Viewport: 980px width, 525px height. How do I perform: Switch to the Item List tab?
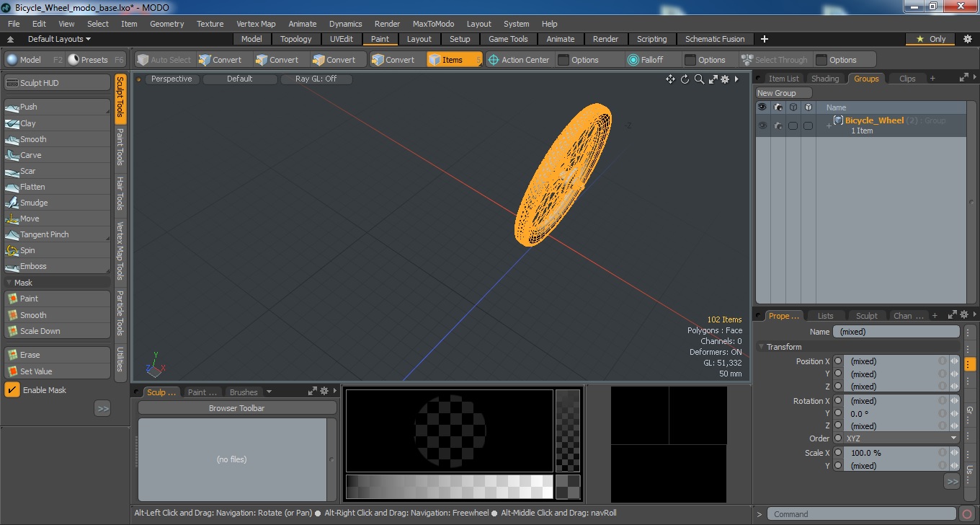tap(783, 79)
